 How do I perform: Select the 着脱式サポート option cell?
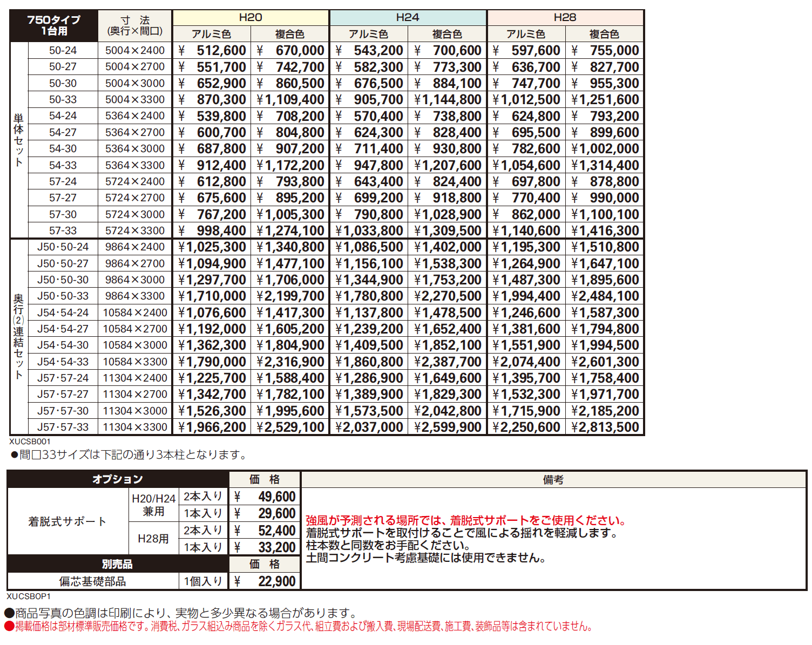tap(67, 521)
